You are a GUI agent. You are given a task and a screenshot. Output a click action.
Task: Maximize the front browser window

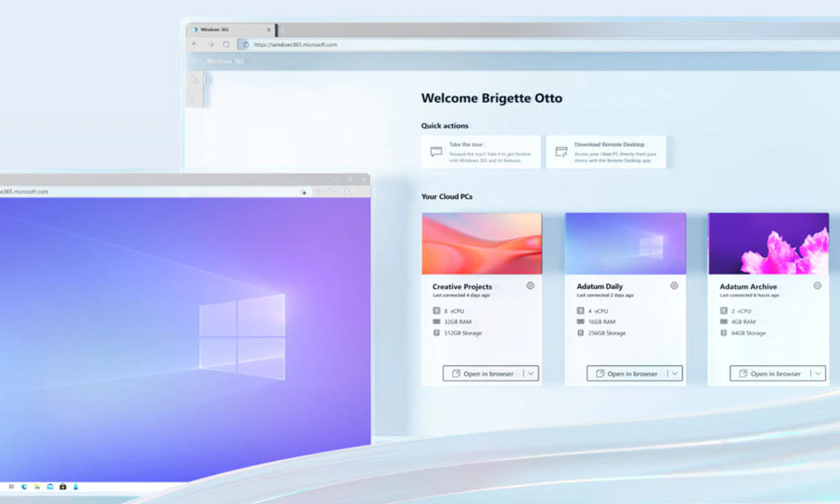[349, 179]
